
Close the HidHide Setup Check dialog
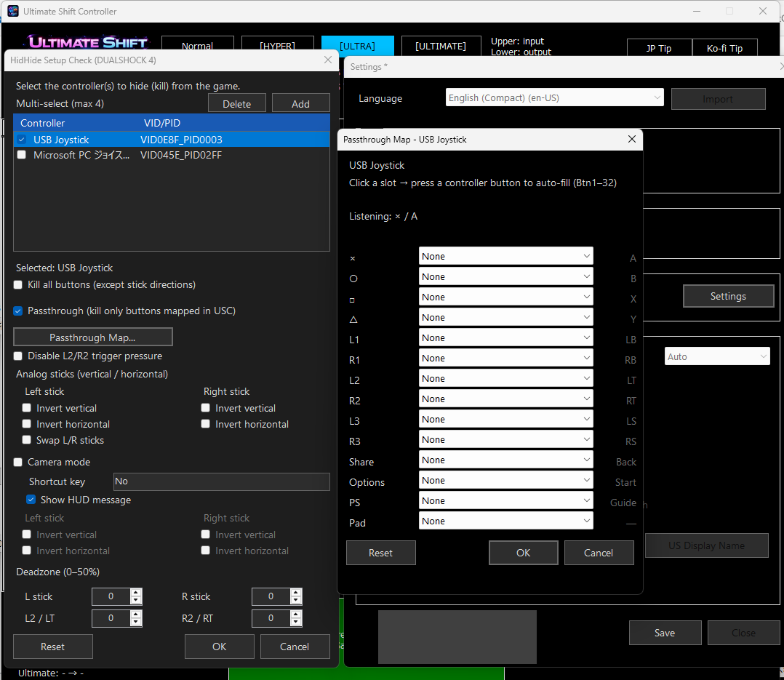pos(328,60)
